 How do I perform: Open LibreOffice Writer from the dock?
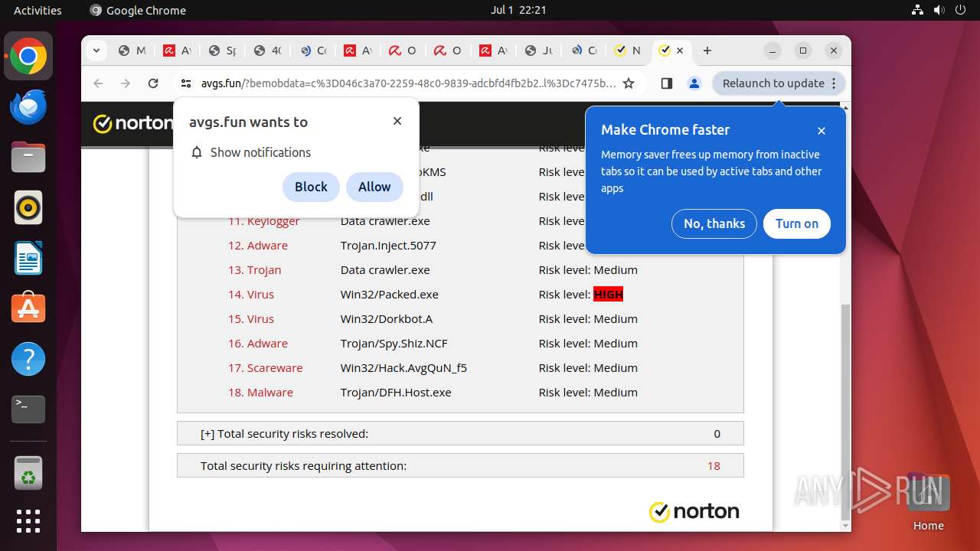coord(28,258)
